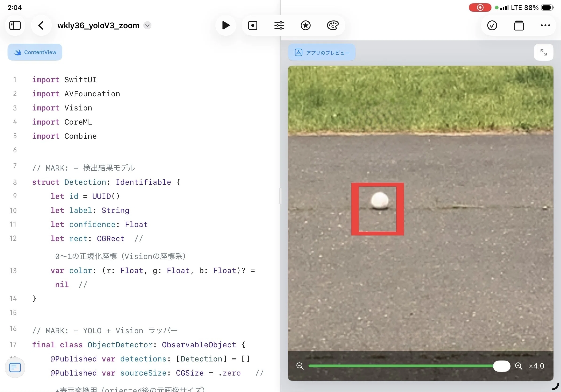Click the stop/record square toolbar icon
The width and height of the screenshot is (561, 392).
(x=253, y=25)
